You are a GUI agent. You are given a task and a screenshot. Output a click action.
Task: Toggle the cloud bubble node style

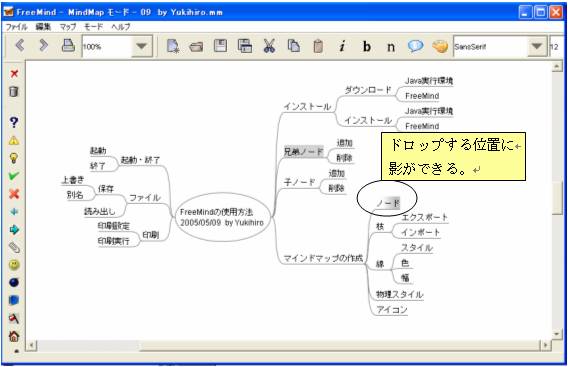pyautogui.click(x=415, y=46)
